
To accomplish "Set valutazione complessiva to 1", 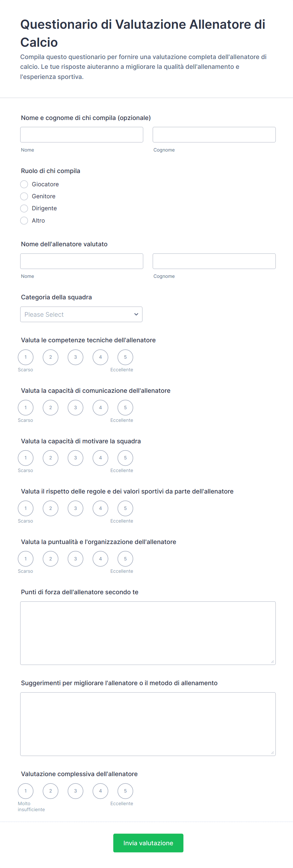I will point(26,791).
